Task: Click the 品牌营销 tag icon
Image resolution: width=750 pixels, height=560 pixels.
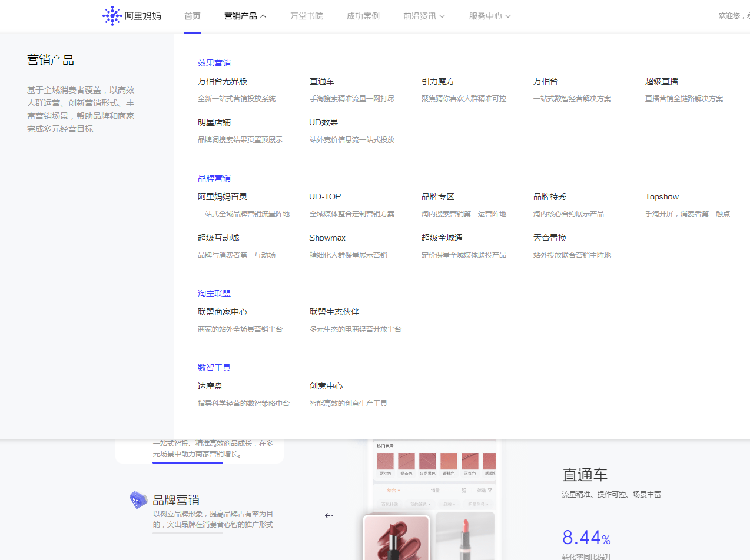Action: click(x=138, y=499)
